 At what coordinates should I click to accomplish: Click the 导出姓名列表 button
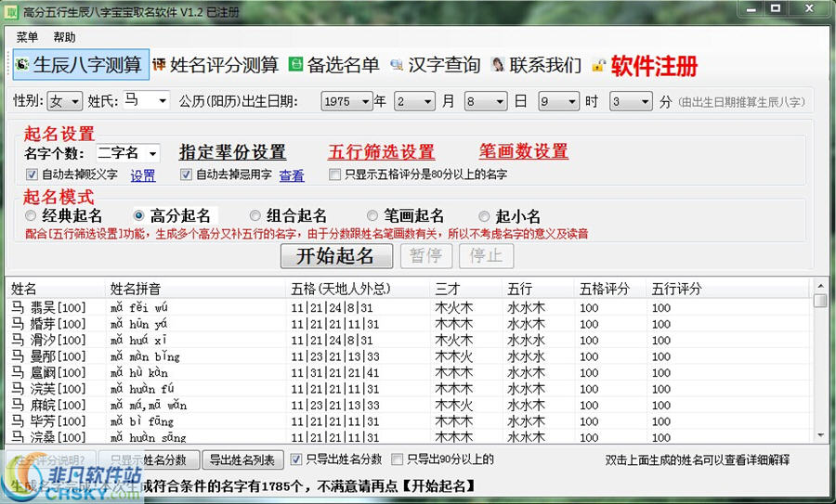pos(242,459)
